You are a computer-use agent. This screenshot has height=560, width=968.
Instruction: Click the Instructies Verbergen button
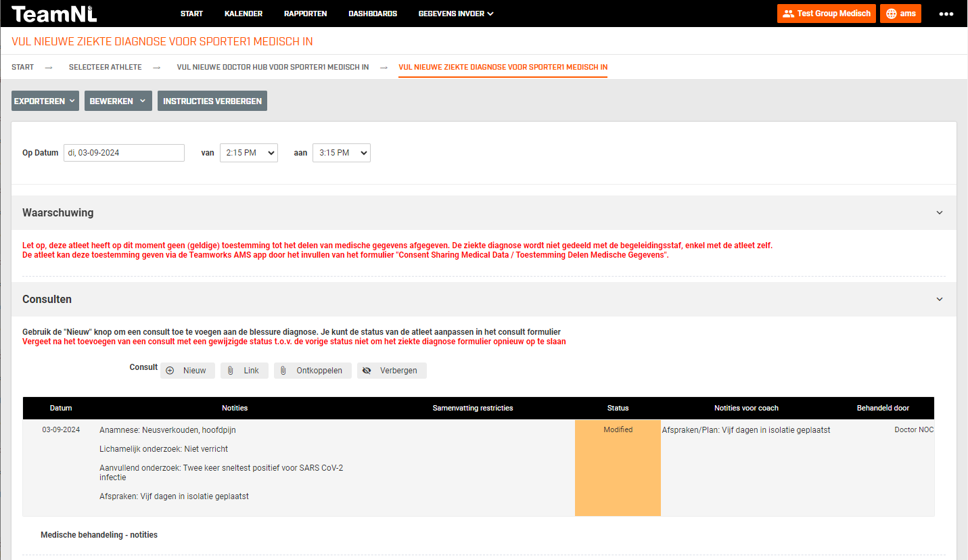[x=212, y=101]
